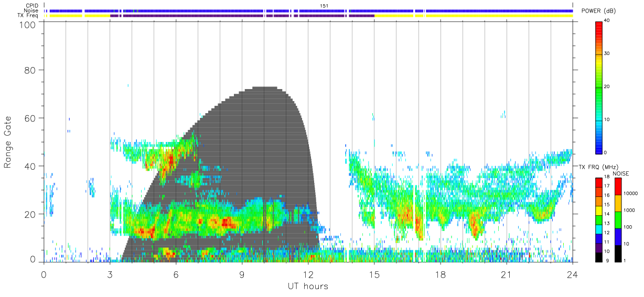
Task: Click the power color scale bar
Action: [x=599, y=87]
